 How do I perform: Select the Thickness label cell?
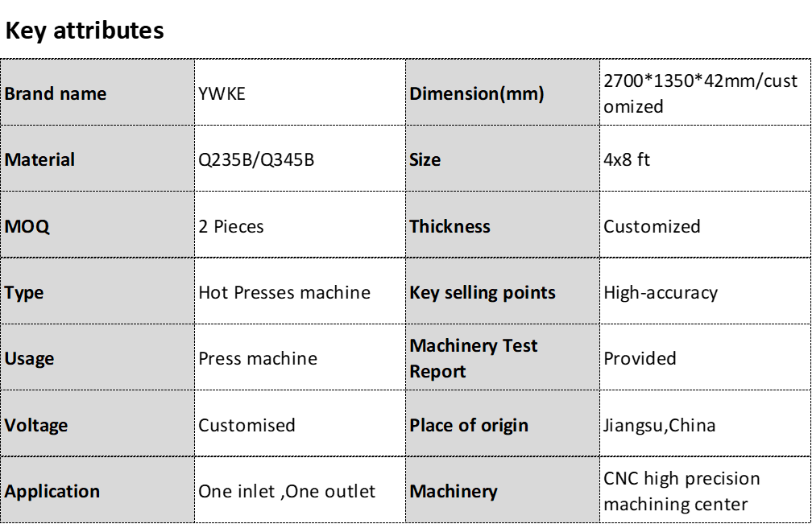(502, 225)
